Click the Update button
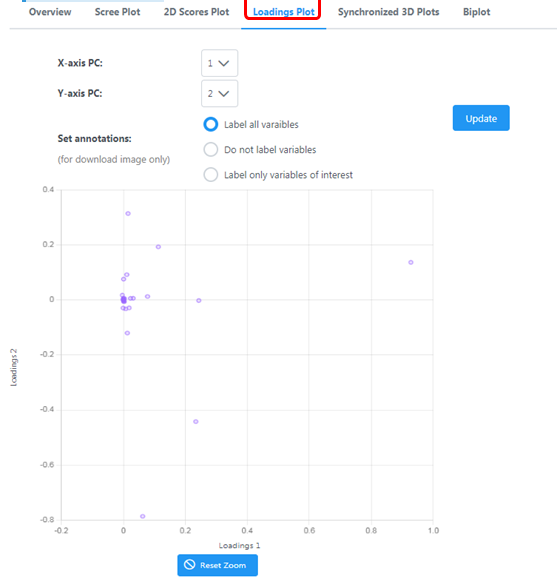The width and height of the screenshot is (557, 587). (x=481, y=118)
